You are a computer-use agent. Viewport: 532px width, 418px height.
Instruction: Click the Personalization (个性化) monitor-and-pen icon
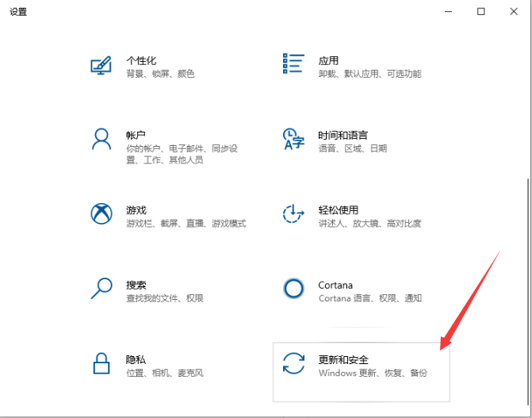(x=101, y=66)
